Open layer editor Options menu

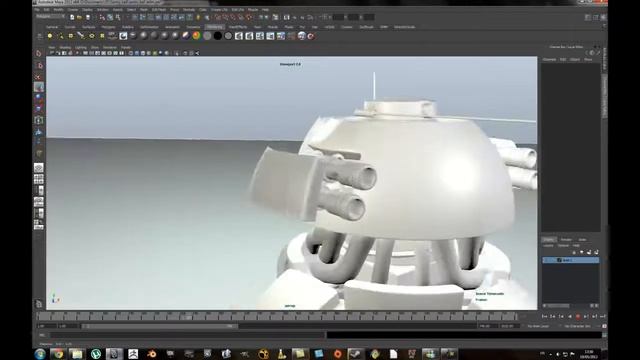[563, 246]
